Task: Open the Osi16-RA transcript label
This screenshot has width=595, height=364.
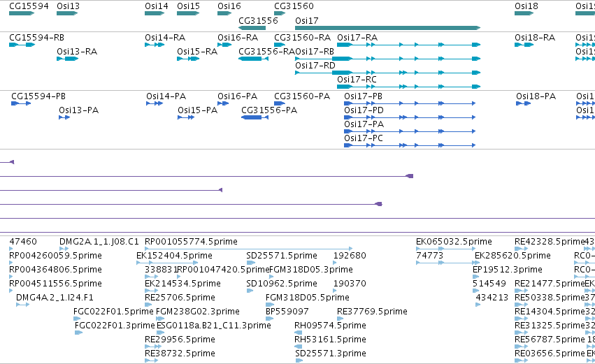Action: click(238, 38)
